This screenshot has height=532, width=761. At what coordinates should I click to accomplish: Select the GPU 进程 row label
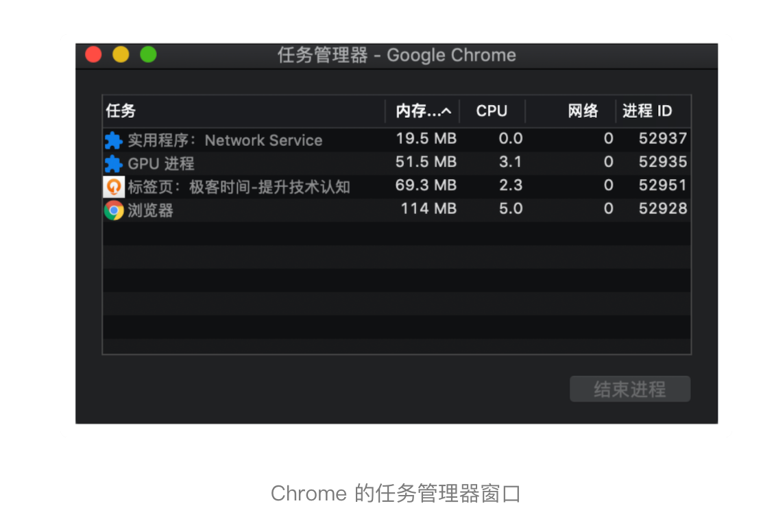[x=161, y=164]
